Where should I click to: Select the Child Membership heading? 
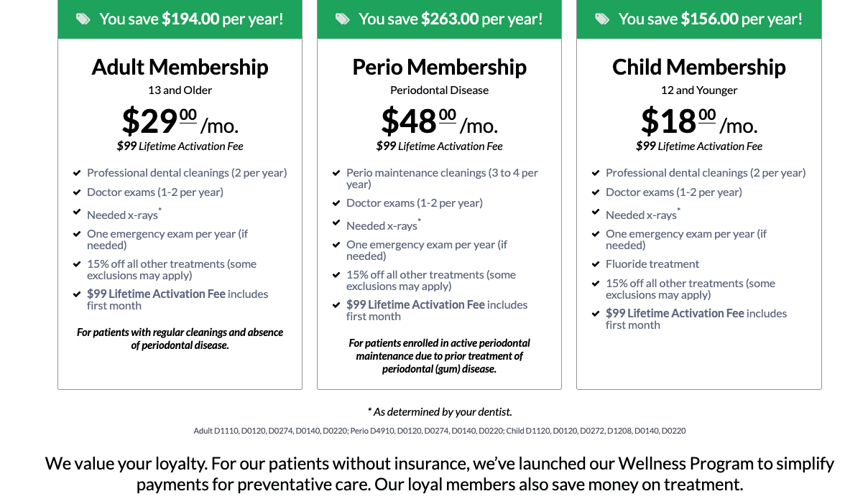(x=698, y=67)
